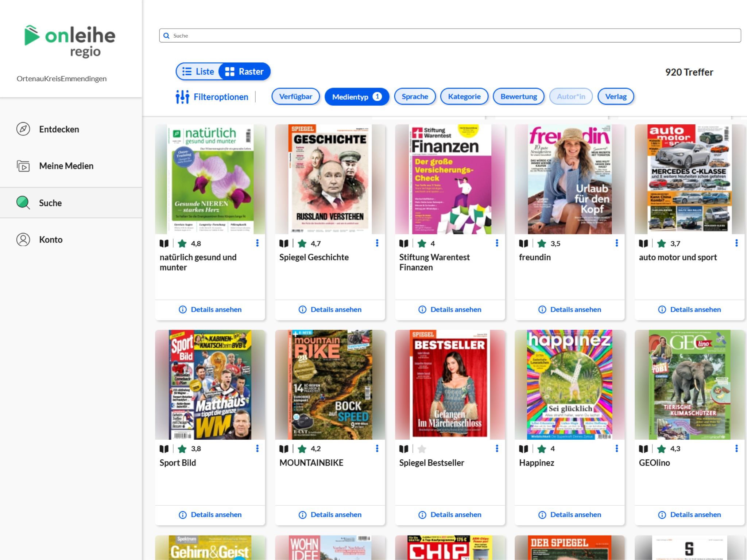
Task: View details of Happinez
Action: pyautogui.click(x=570, y=515)
